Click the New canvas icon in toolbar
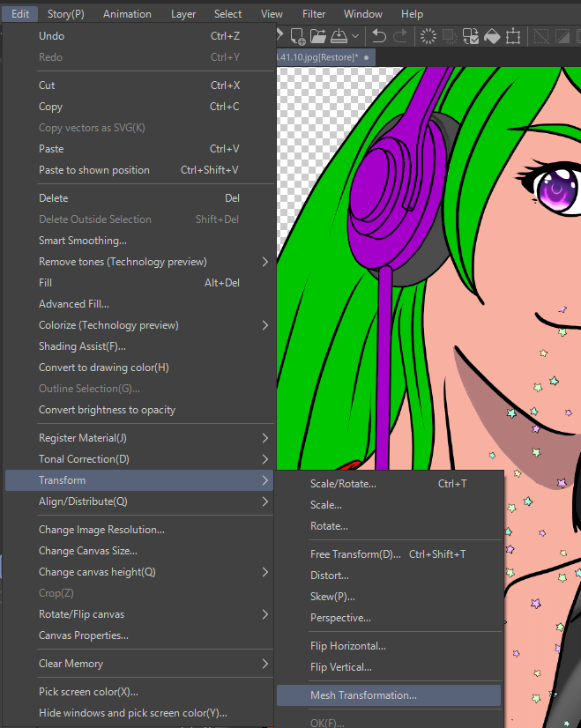The width and height of the screenshot is (581, 728). click(x=297, y=36)
